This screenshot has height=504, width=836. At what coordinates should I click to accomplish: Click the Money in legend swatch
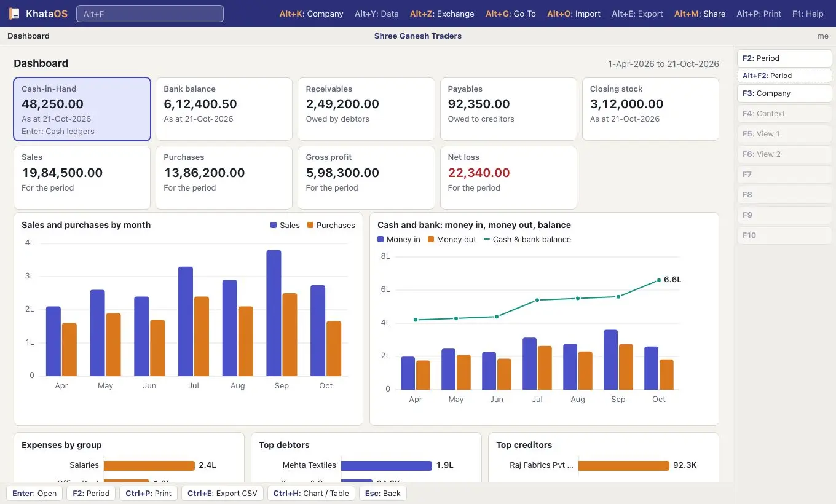(x=381, y=240)
